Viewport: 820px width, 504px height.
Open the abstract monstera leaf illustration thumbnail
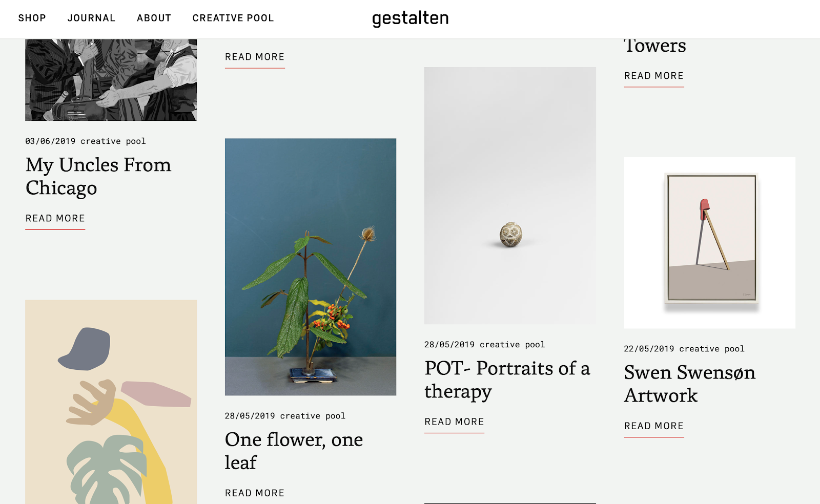click(x=111, y=402)
